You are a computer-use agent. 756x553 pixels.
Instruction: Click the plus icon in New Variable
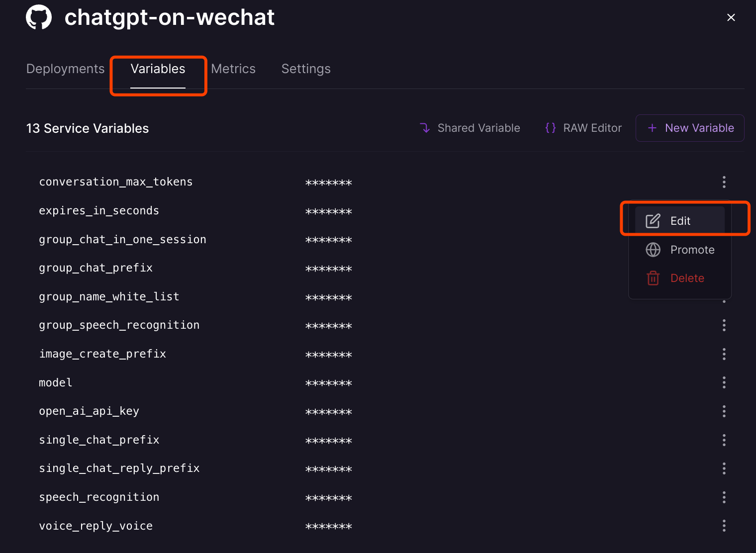click(x=652, y=128)
